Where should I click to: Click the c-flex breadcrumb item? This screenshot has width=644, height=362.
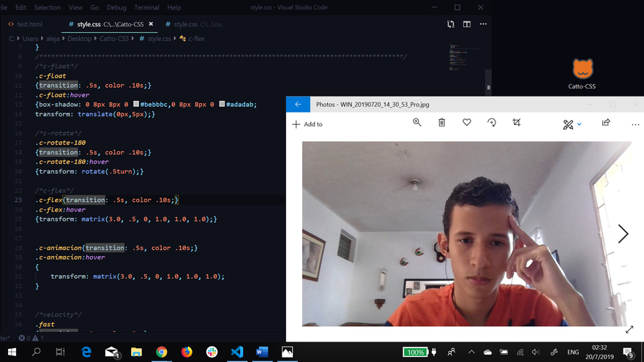point(195,38)
